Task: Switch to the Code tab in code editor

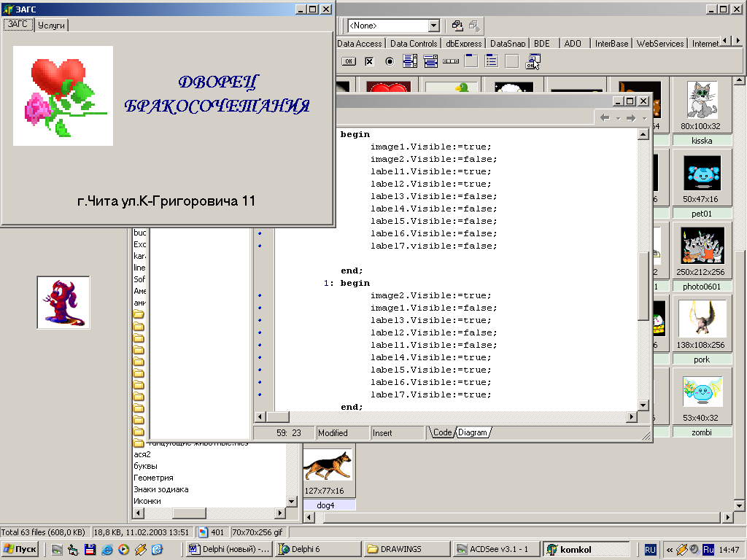Action: 442,432
